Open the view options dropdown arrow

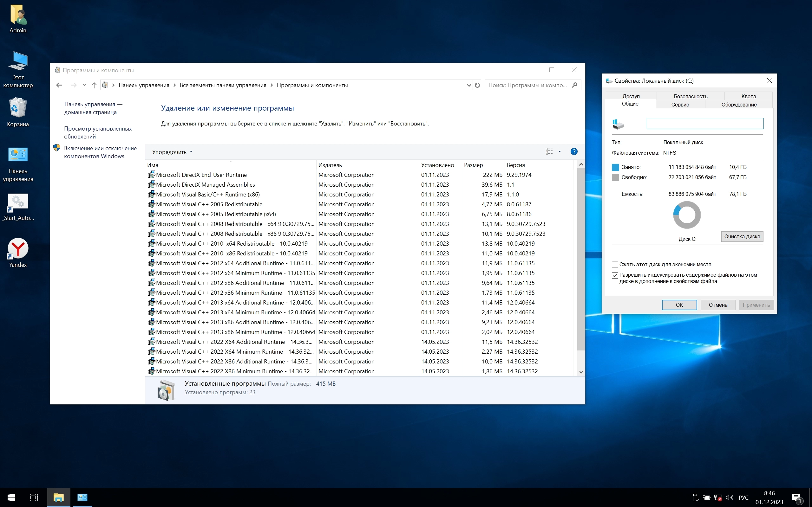559,151
